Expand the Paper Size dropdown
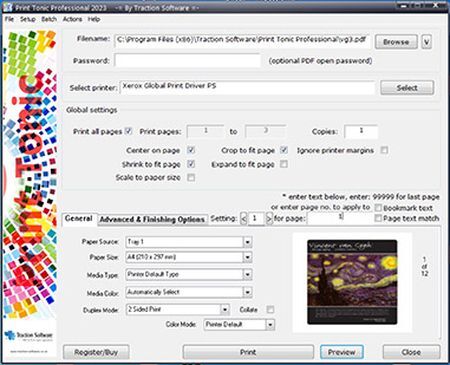 click(247, 257)
